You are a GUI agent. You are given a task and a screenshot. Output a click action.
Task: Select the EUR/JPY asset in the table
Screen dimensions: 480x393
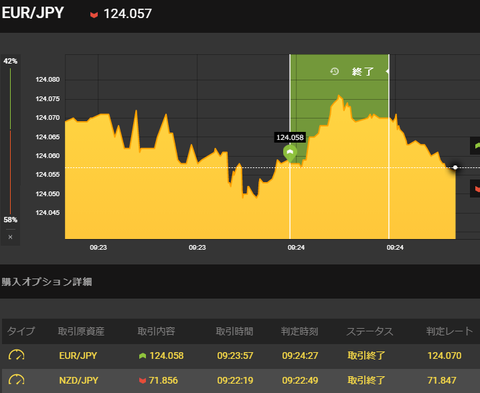78,356
